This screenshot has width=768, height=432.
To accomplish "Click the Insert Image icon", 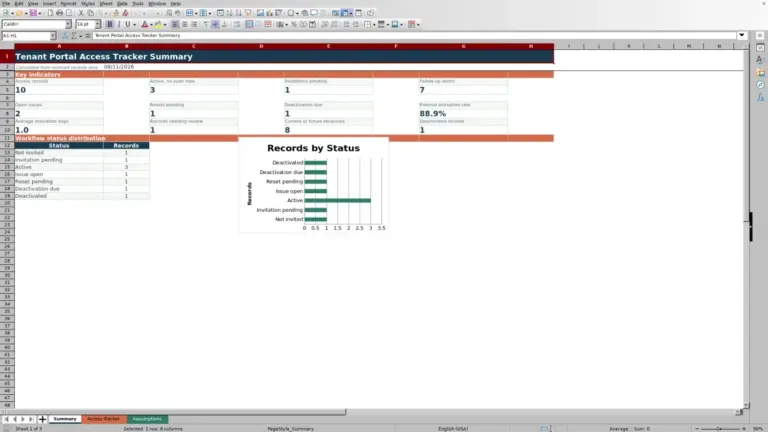I will [260, 13].
